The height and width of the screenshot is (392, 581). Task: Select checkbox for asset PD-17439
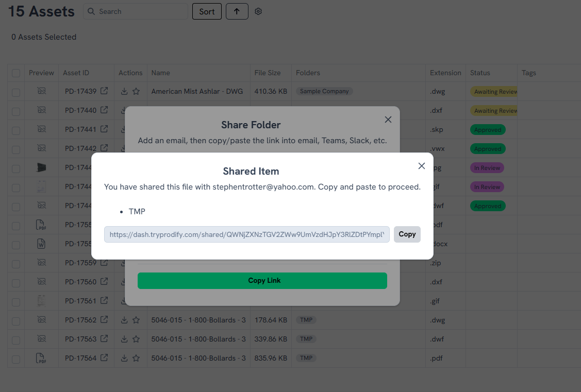pos(16,92)
